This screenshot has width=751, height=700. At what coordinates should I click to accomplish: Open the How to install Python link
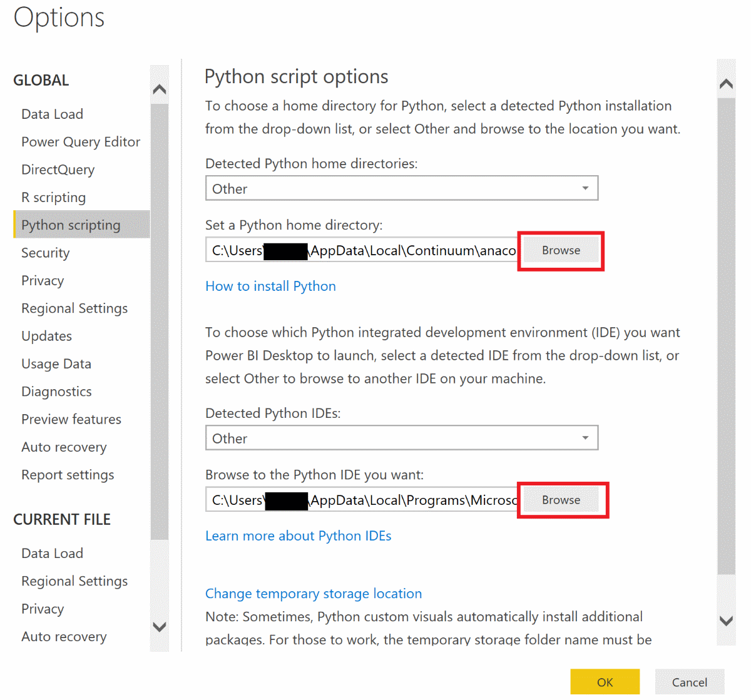click(270, 286)
